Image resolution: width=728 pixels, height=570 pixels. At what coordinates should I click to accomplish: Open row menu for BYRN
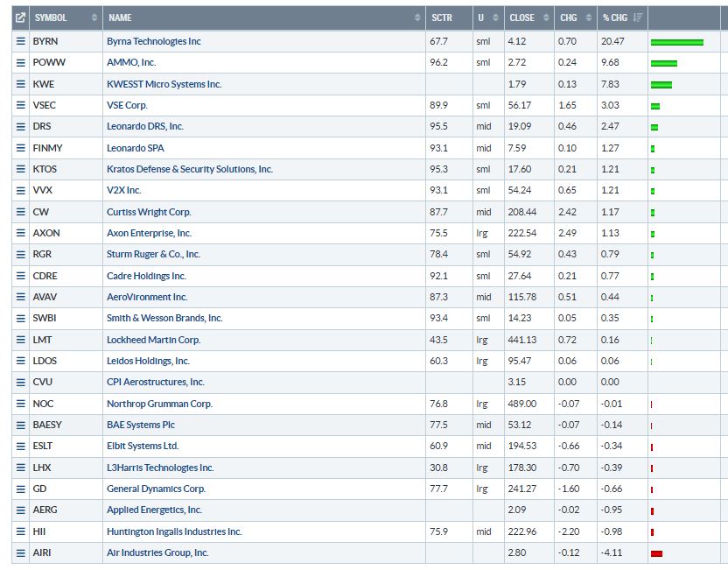click(20, 41)
